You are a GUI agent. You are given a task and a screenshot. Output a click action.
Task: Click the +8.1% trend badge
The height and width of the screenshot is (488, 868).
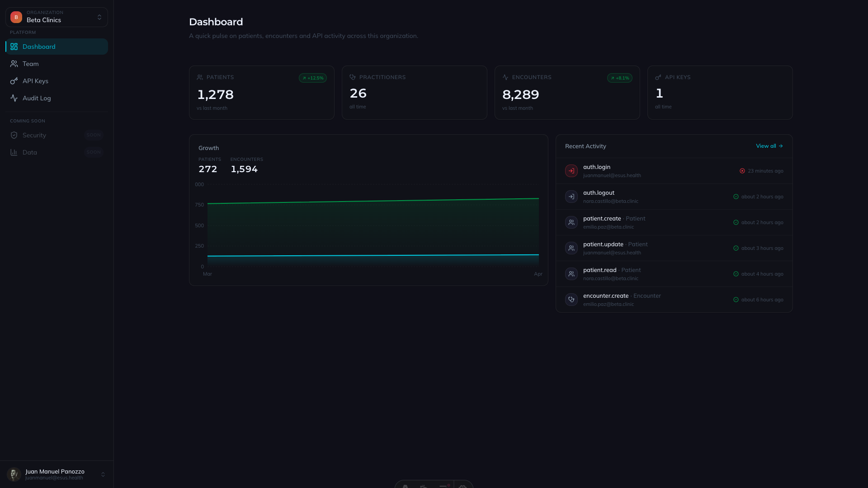[620, 78]
